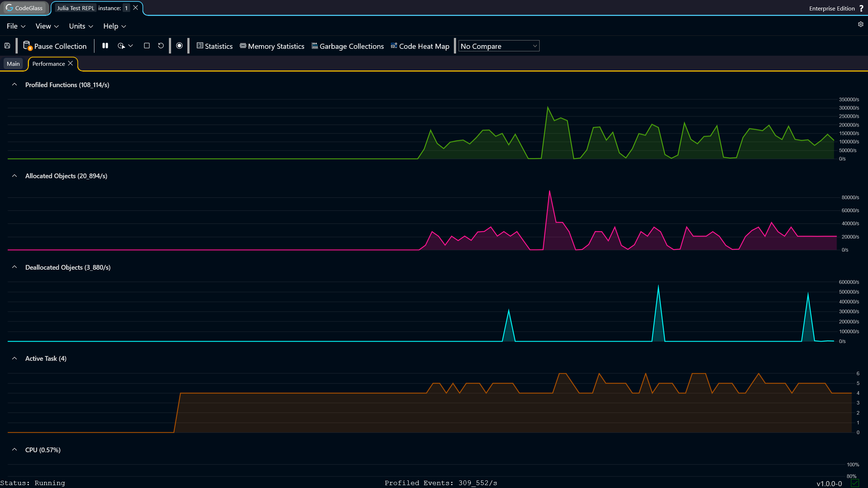Click the save icon in the toolbar

coord(7,46)
